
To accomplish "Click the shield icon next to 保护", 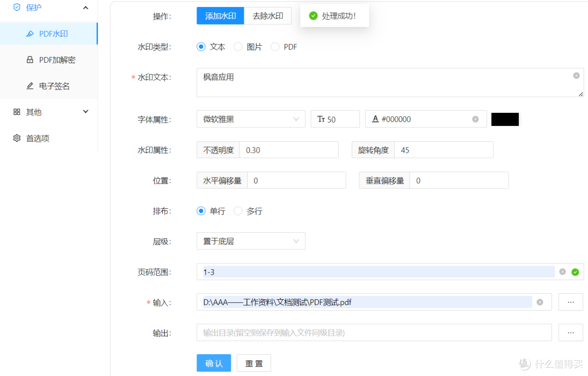I will pyautogui.click(x=17, y=8).
